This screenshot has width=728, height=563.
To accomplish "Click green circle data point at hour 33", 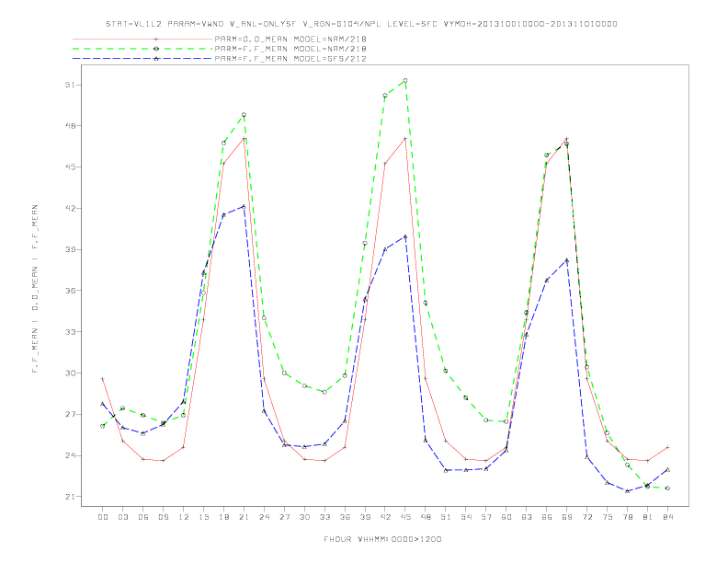I will tap(324, 392).
